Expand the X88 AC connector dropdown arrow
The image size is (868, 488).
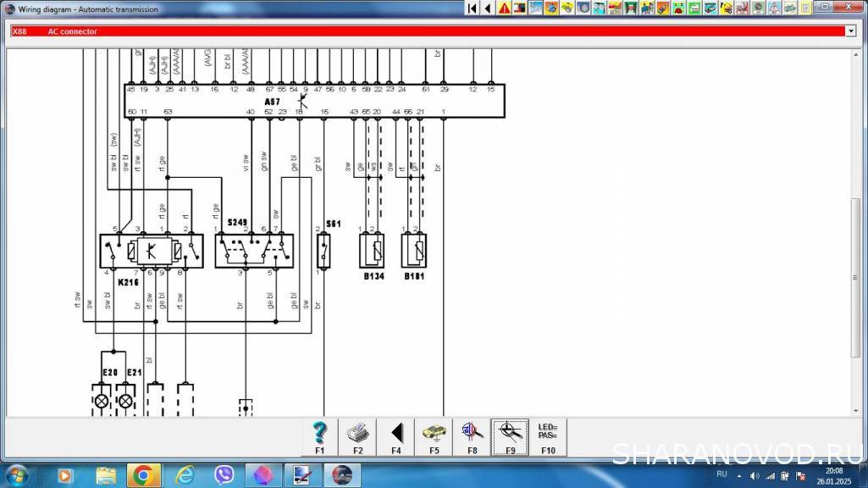tap(850, 31)
